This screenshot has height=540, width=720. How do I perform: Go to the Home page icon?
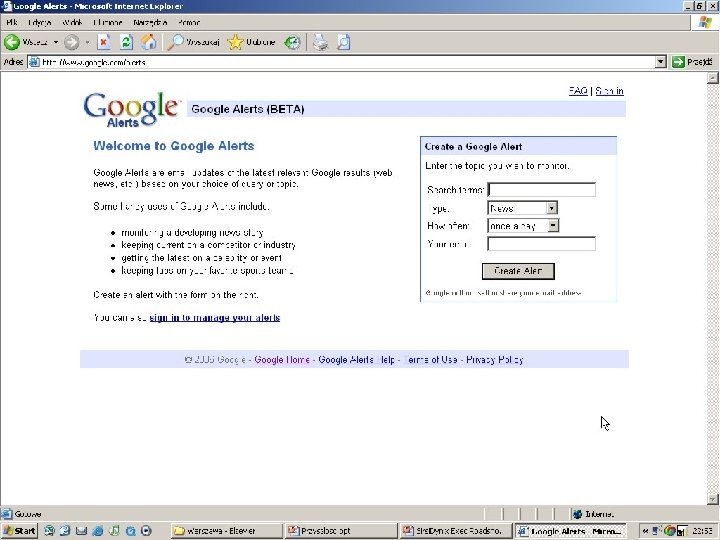[148, 42]
